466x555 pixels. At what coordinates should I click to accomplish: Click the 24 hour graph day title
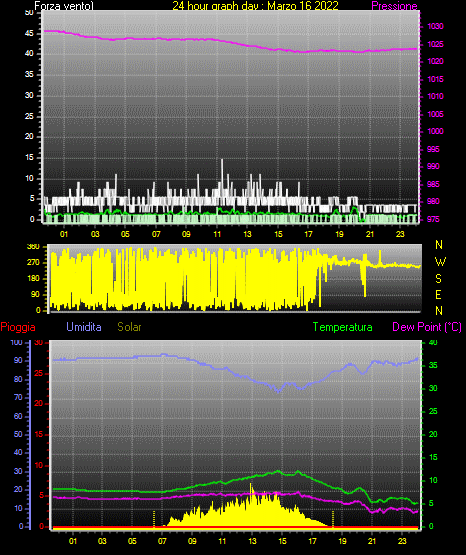point(255,6)
